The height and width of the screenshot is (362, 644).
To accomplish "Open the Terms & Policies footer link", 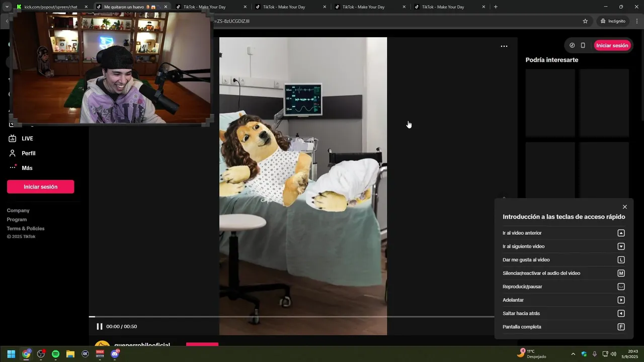I will [26, 229].
